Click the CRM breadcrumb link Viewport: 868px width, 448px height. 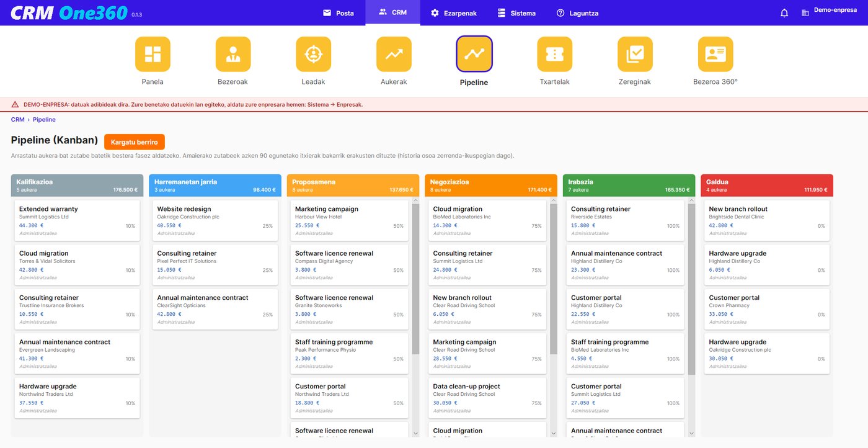17,120
